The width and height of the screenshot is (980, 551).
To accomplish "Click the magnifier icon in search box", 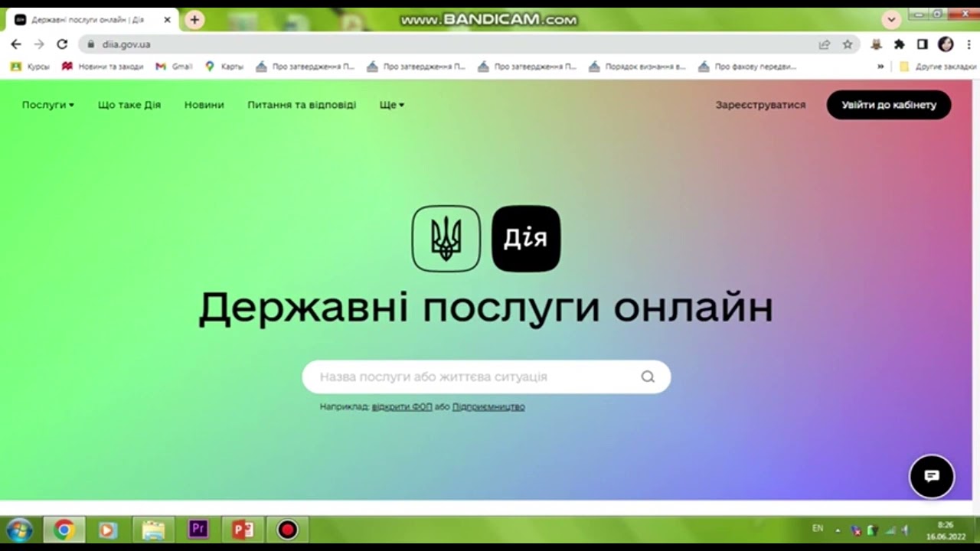I will click(x=648, y=377).
